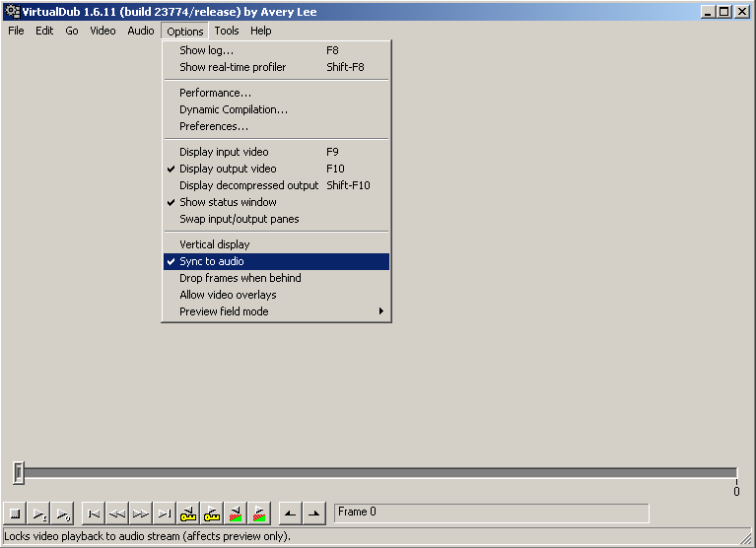Enable Vertical display option

click(276, 244)
